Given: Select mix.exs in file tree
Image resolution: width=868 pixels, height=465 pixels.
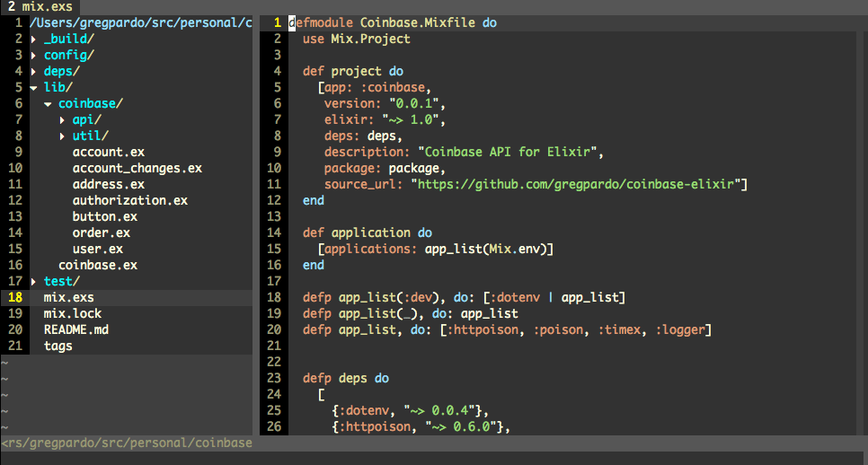Looking at the screenshot, I should tap(69, 297).
